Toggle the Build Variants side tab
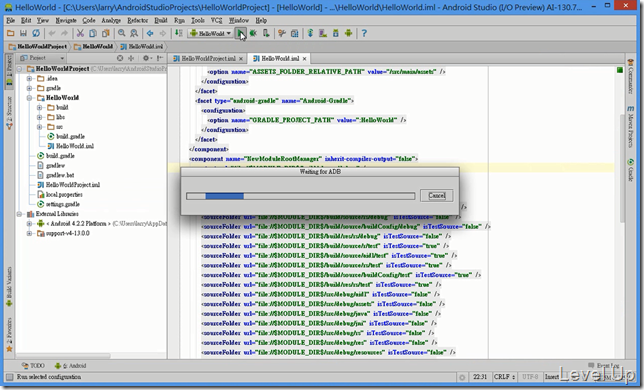The width and height of the screenshot is (644, 390). pyautogui.click(x=9, y=287)
